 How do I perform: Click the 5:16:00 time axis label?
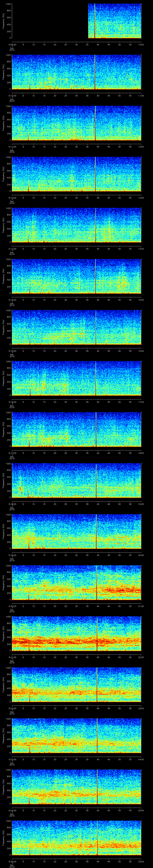click(12, 402)
